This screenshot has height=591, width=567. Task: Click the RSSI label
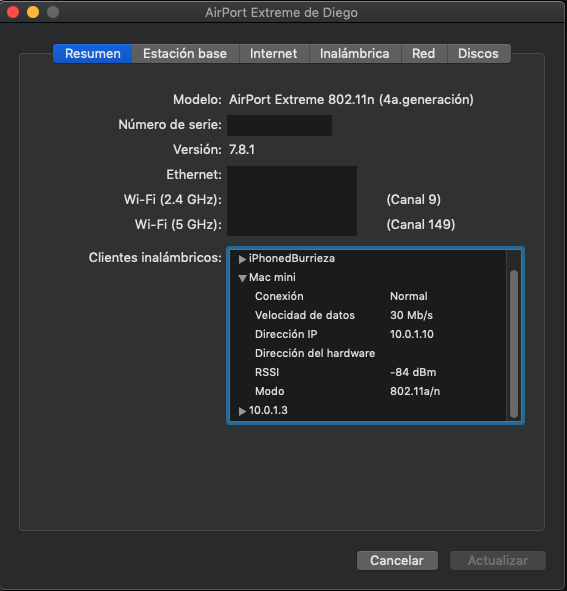(x=267, y=372)
